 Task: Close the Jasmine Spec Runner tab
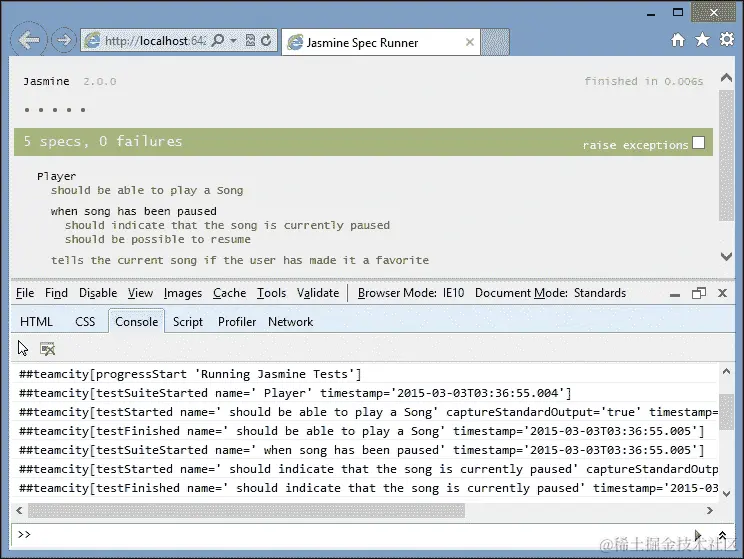[470, 42]
